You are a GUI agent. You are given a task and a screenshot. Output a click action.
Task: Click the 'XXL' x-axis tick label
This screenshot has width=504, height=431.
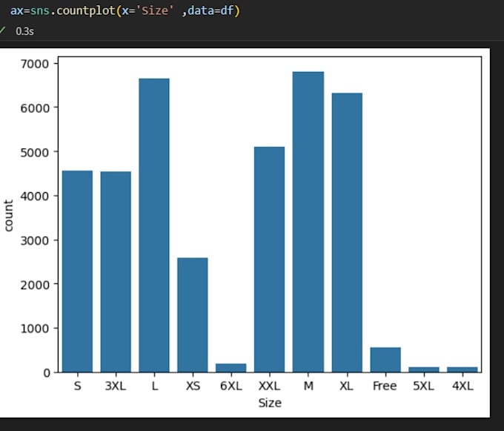269,386
